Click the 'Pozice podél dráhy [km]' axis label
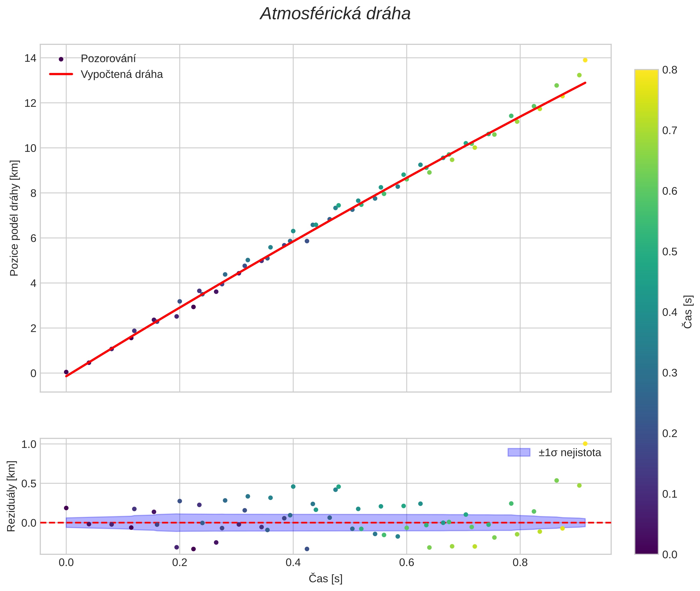 [x=14, y=218]
